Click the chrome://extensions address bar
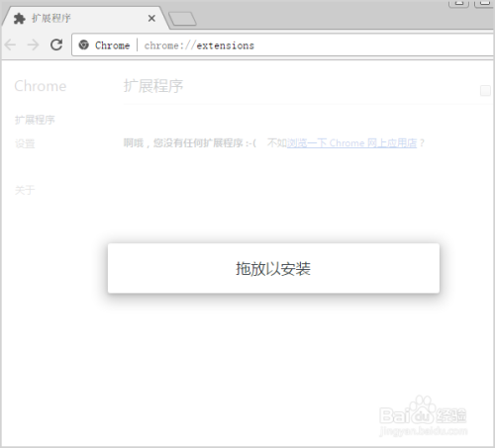 pos(284,45)
